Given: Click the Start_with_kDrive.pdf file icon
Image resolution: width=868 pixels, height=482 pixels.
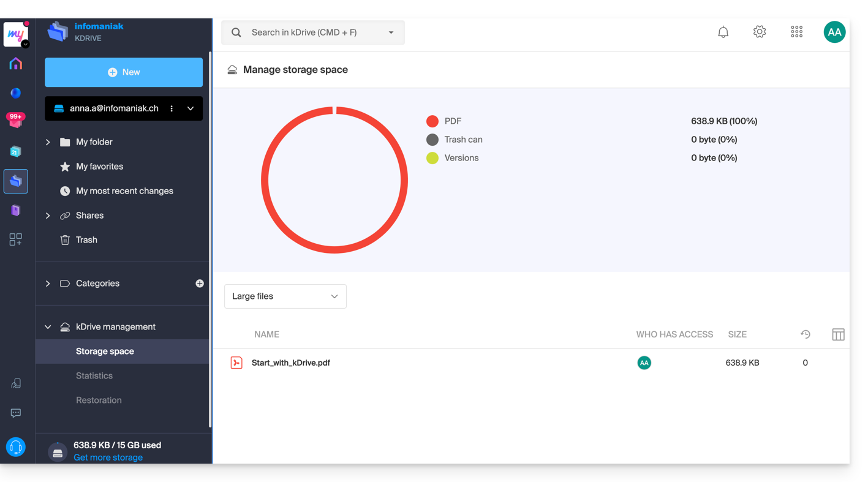Looking at the screenshot, I should 236,363.
